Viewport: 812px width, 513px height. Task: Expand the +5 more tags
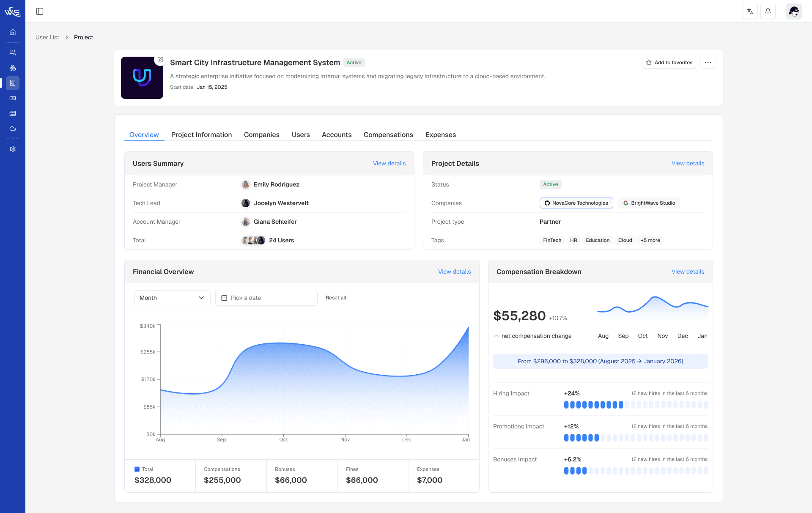click(650, 240)
